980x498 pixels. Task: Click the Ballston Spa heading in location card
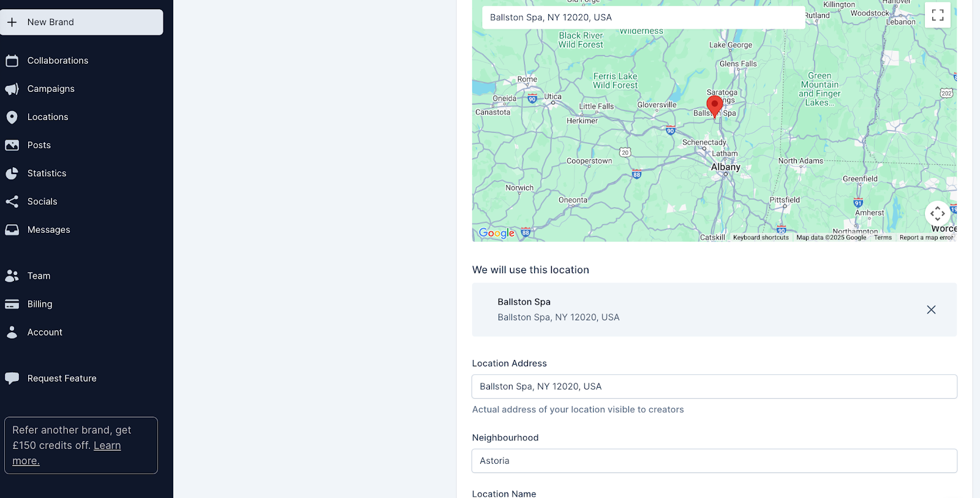(x=524, y=302)
